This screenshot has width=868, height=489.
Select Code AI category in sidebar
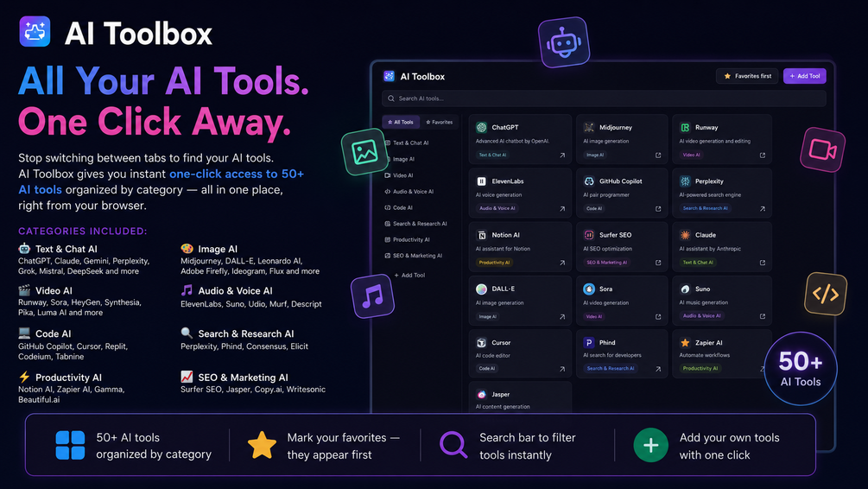pyautogui.click(x=398, y=207)
